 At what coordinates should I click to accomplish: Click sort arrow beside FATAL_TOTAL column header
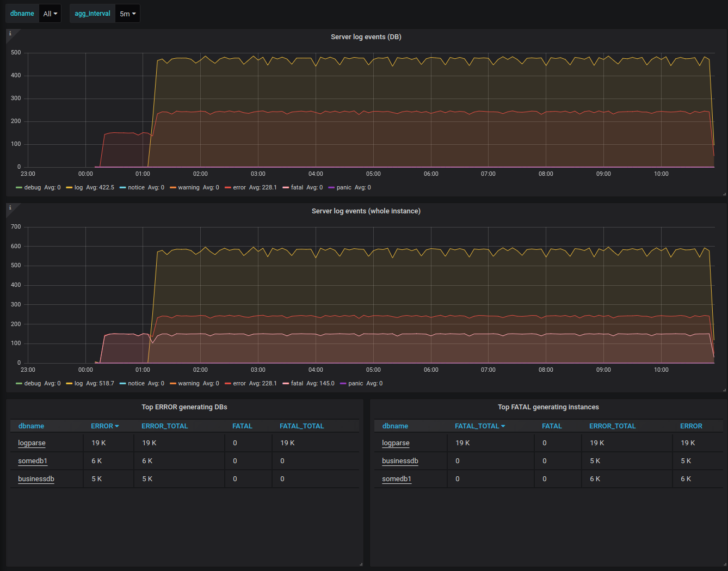pyautogui.click(x=503, y=426)
